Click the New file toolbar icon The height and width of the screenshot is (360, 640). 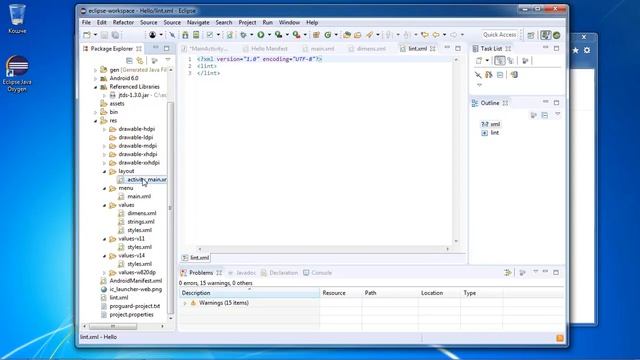[87, 35]
